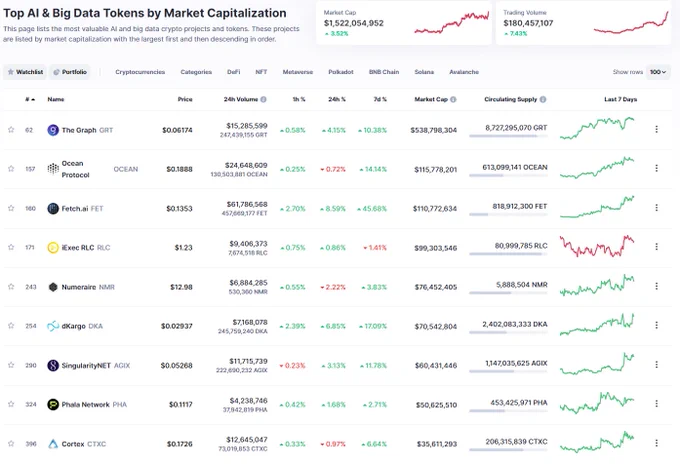
Task: Click Ocean Protocol coin logo icon
Action: (x=53, y=169)
